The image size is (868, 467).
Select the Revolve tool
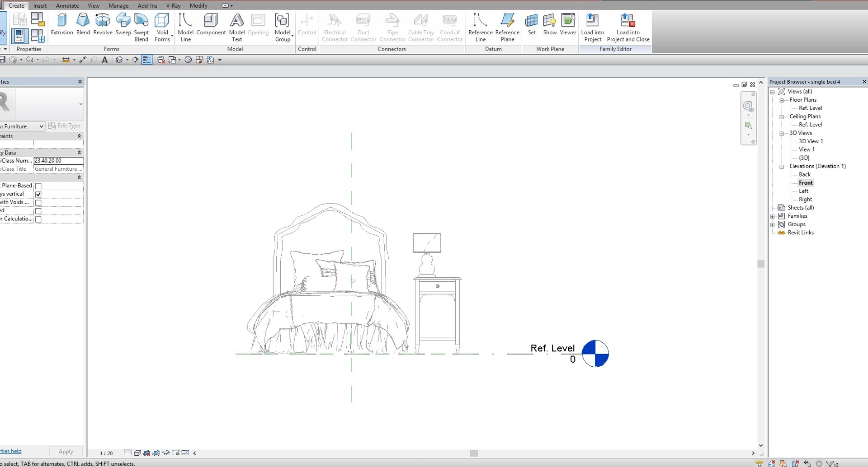point(103,24)
